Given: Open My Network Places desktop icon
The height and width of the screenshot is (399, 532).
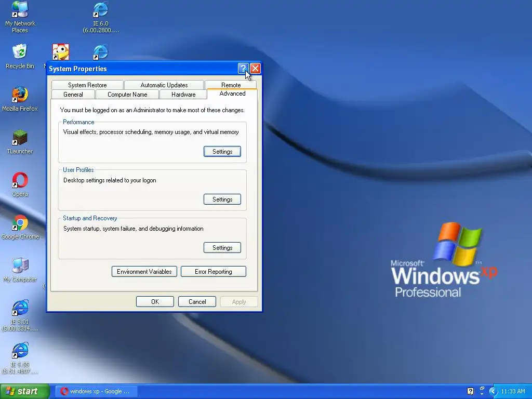Looking at the screenshot, I should coord(20,17).
